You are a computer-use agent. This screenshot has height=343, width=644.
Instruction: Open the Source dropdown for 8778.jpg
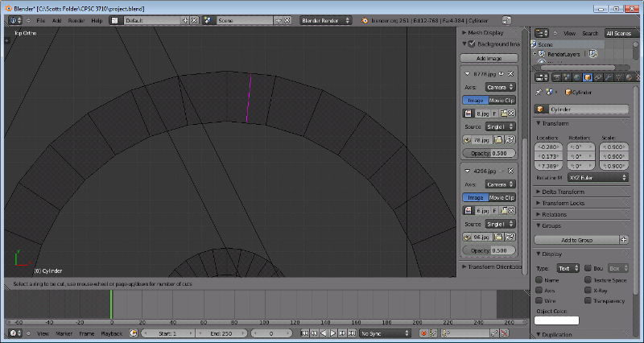click(500, 126)
